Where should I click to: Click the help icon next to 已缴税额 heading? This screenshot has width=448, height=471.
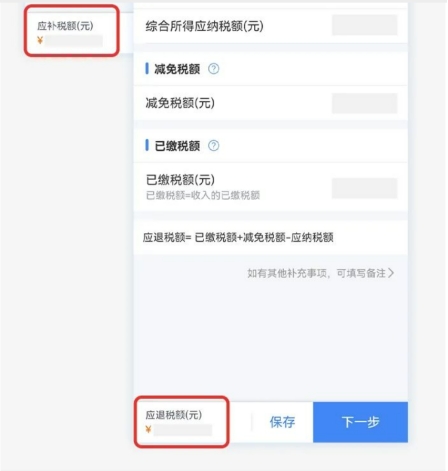[x=214, y=146]
